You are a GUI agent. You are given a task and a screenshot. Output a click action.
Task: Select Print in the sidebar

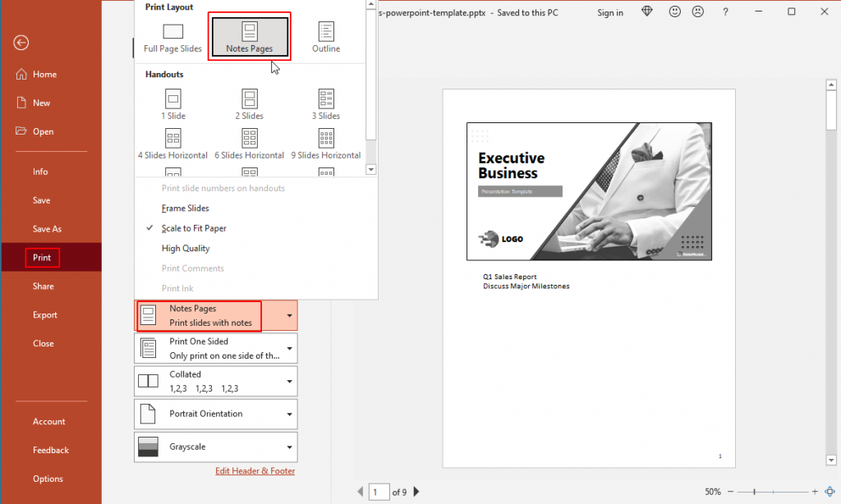(51, 258)
